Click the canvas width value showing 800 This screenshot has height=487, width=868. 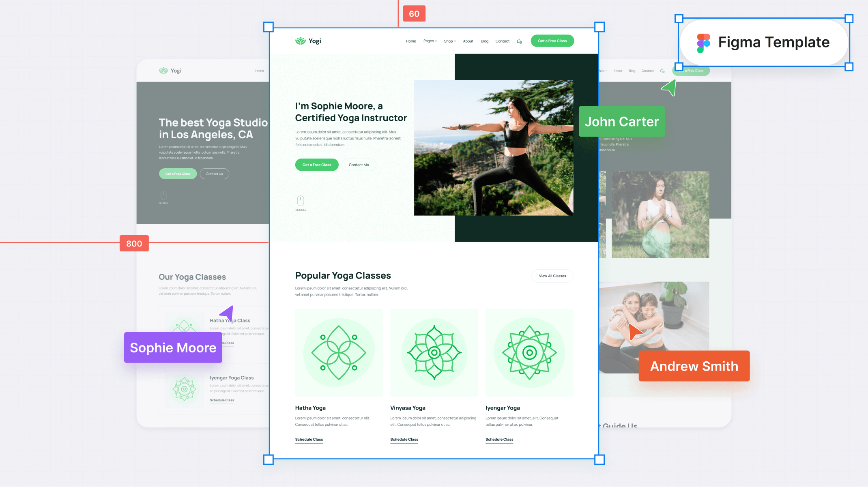pyautogui.click(x=133, y=243)
